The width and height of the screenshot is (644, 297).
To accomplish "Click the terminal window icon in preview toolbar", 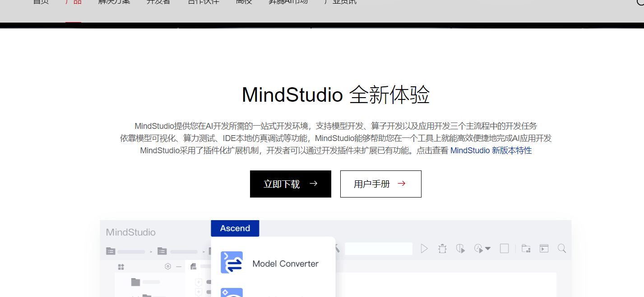I will pyautogui.click(x=544, y=249).
